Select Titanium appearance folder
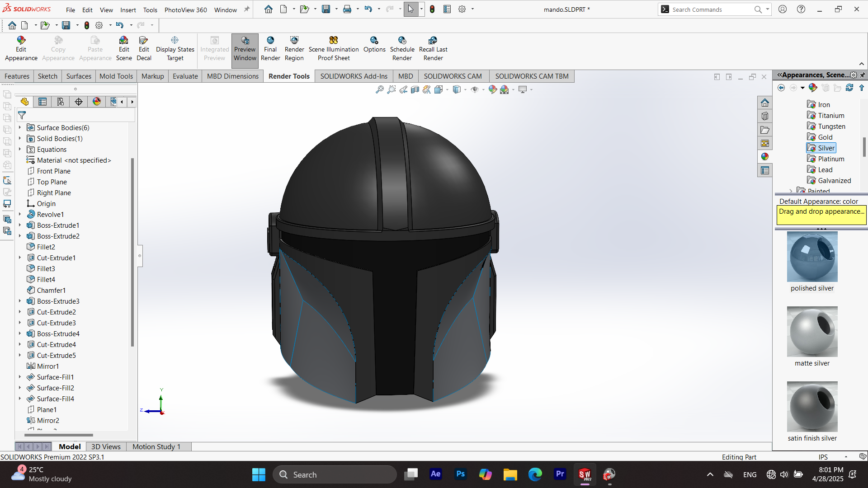Image resolution: width=868 pixels, height=488 pixels. 826,115
